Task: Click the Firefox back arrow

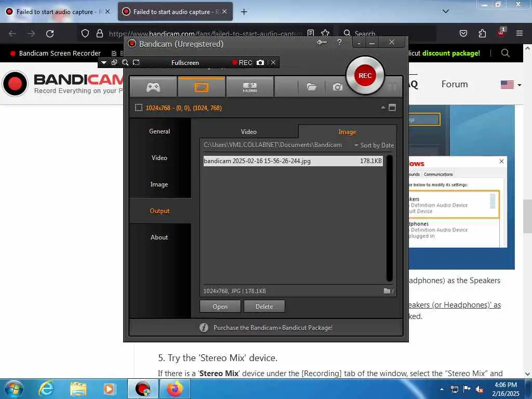Action: pos(12,34)
